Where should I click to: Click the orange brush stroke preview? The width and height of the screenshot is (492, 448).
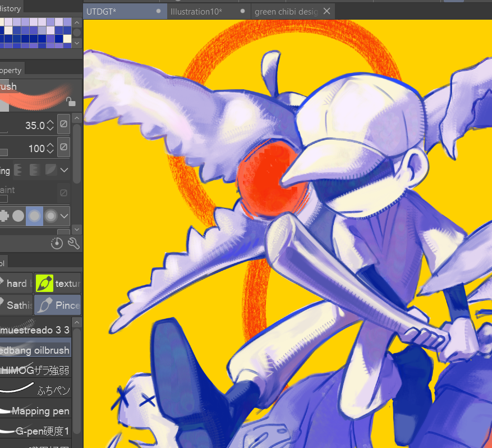click(35, 97)
